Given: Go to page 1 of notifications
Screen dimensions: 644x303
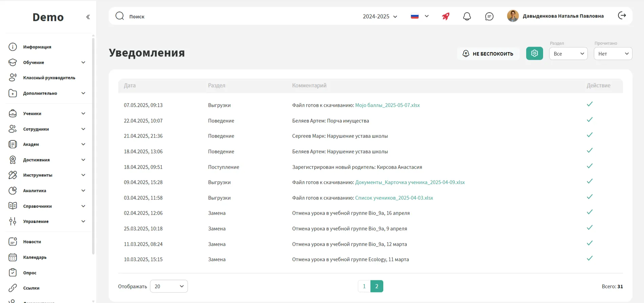Looking at the screenshot, I should point(364,286).
